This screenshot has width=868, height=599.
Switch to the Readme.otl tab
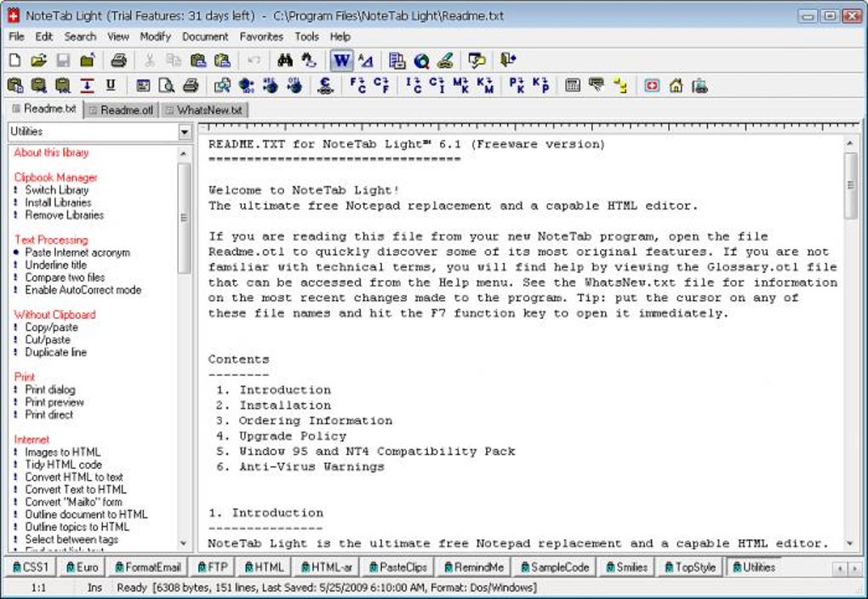(121, 110)
